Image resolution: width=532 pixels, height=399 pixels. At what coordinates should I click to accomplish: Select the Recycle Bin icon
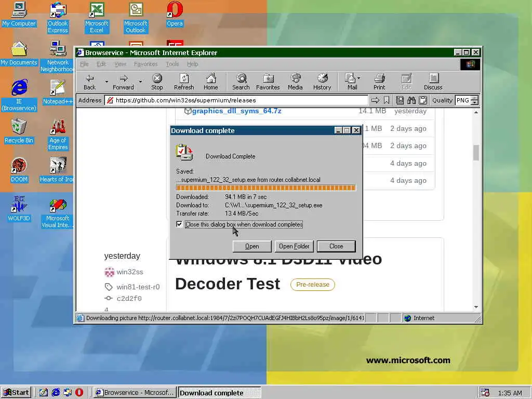coord(19,131)
